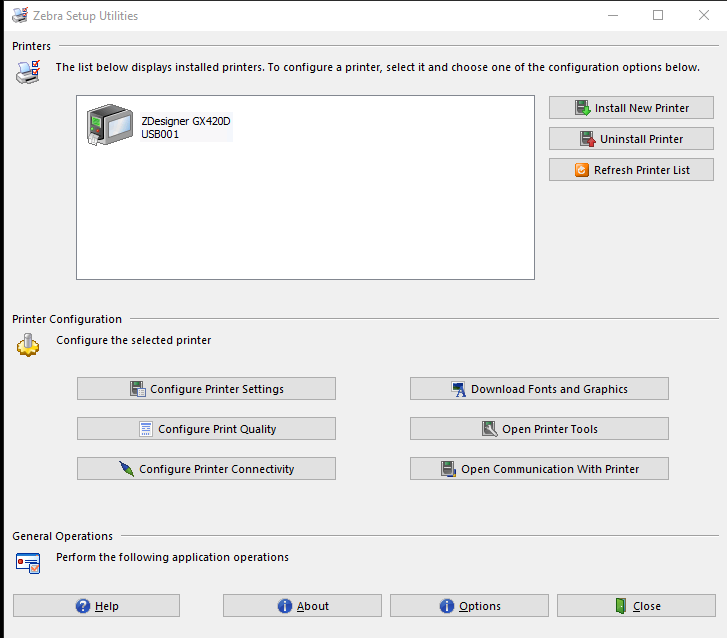The height and width of the screenshot is (638, 727).
Task: Click the orange refresh icon
Action: [x=582, y=170]
